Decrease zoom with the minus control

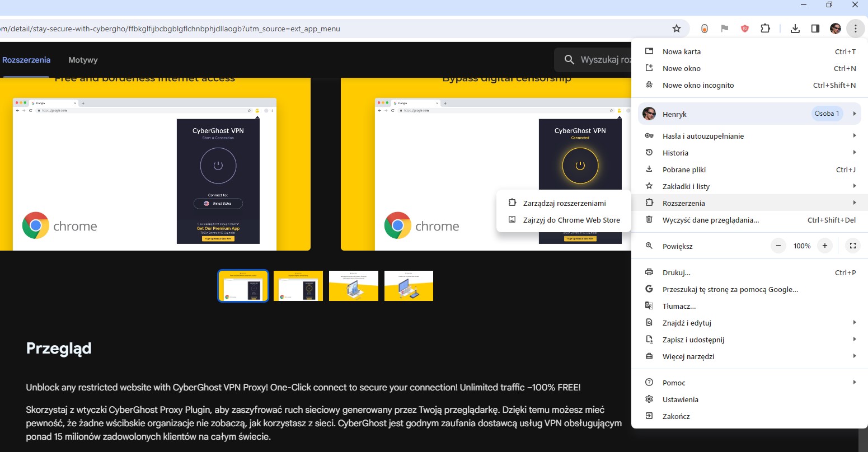click(x=778, y=246)
